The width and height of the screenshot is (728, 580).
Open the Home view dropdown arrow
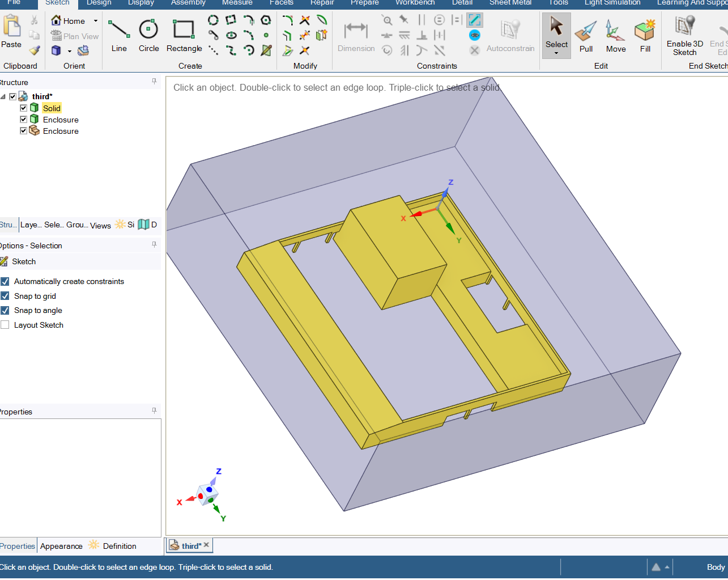point(96,21)
